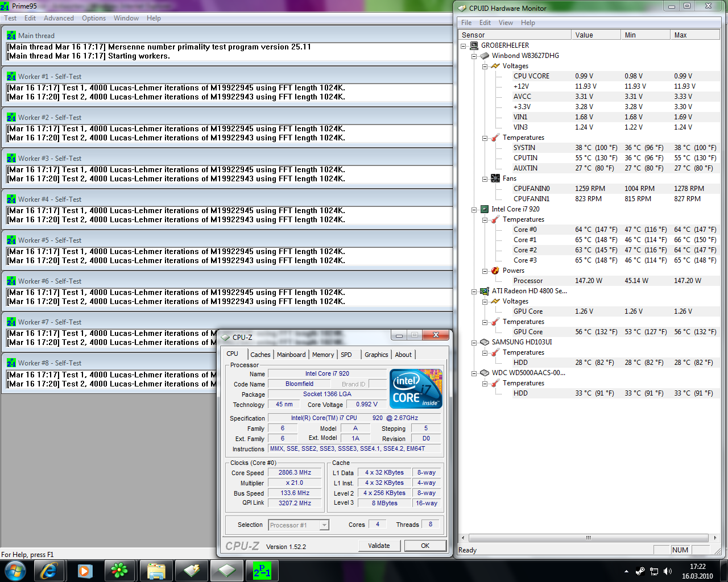Collapse the Winbond Voltages group

(485, 66)
